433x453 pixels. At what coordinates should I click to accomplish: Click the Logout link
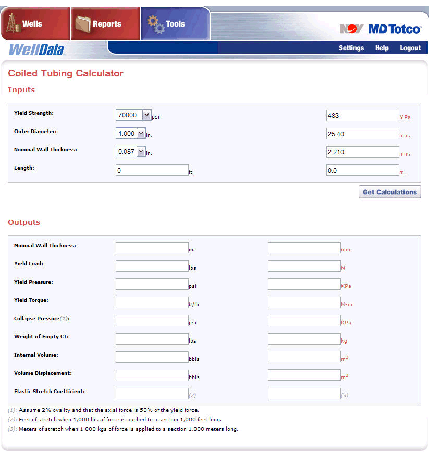410,48
